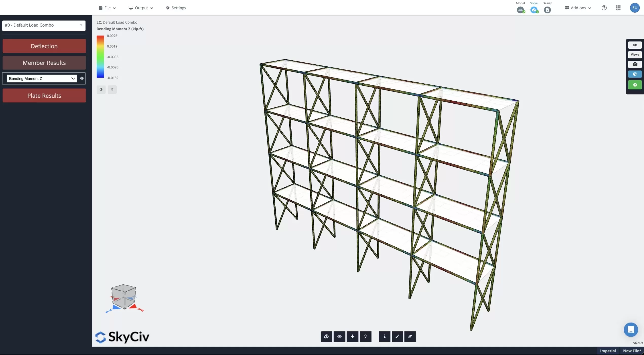Viewport: 644px width, 355px height.
Task: Take a screenshot using the camera icon
Action: pos(635,64)
